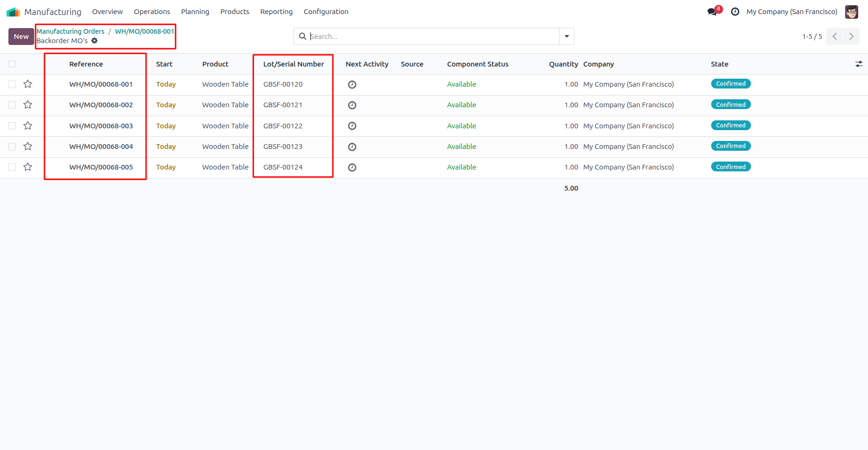Screen dimensions: 868x450
Task: Open optional columns adjust icon
Action: (x=859, y=64)
